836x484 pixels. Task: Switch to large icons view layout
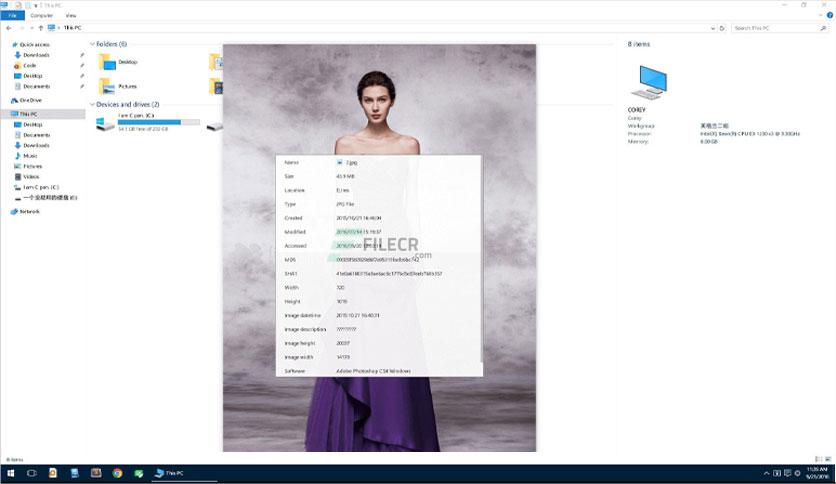[x=828, y=459]
